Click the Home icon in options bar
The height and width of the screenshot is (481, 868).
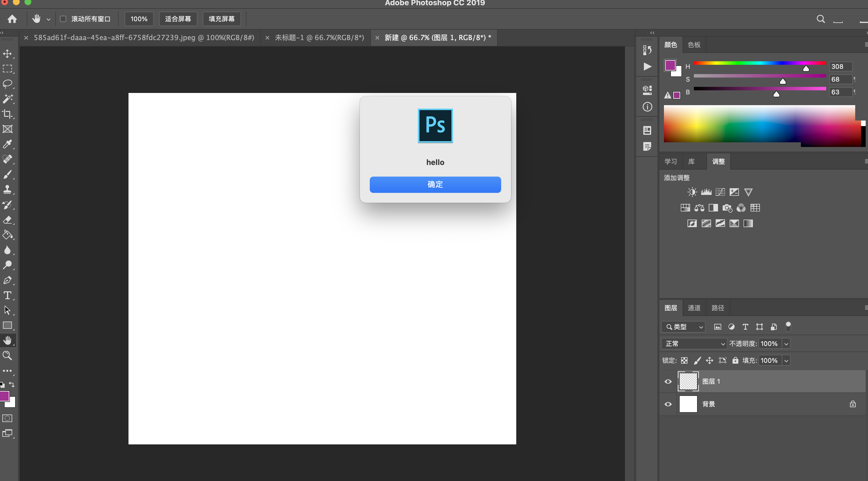coord(12,19)
